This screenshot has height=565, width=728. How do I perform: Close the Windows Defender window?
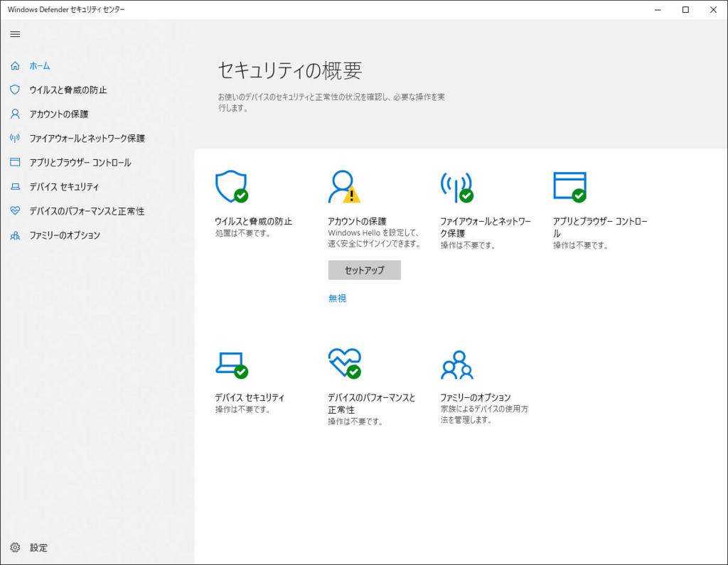coord(713,10)
